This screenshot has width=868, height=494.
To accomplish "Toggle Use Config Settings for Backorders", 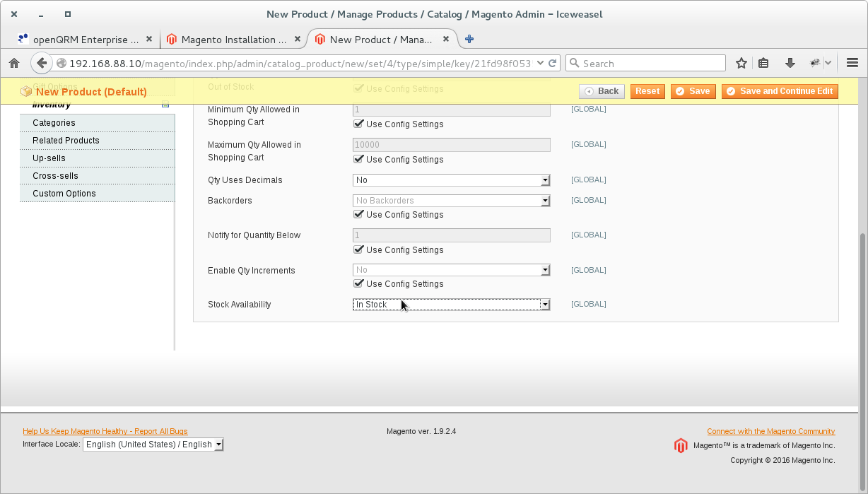I will point(358,215).
